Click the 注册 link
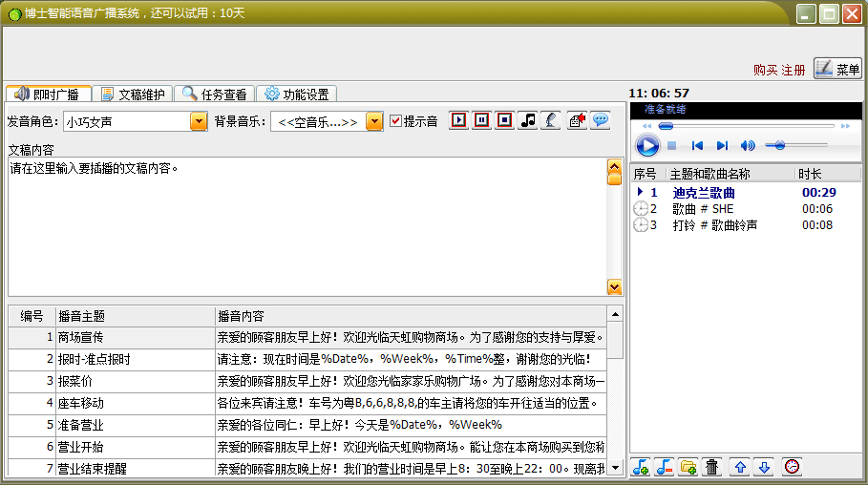The height and width of the screenshot is (485, 868). (x=793, y=71)
